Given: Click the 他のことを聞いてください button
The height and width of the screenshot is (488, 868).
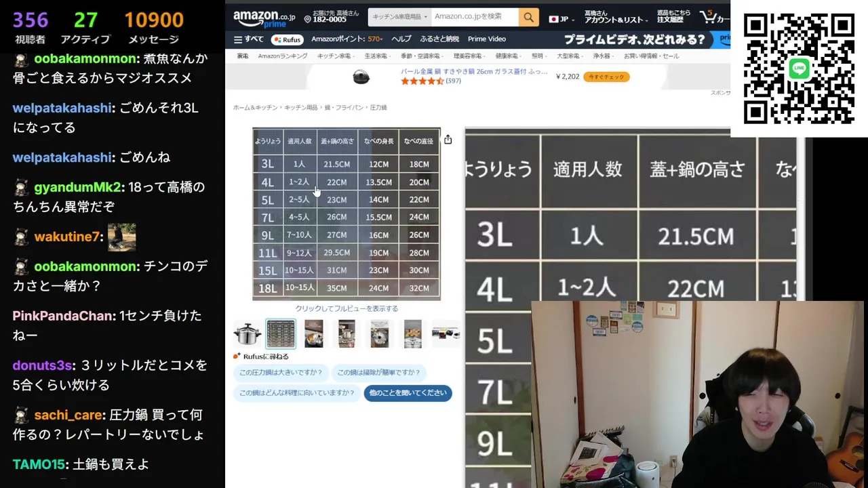Looking at the screenshot, I should tap(408, 393).
